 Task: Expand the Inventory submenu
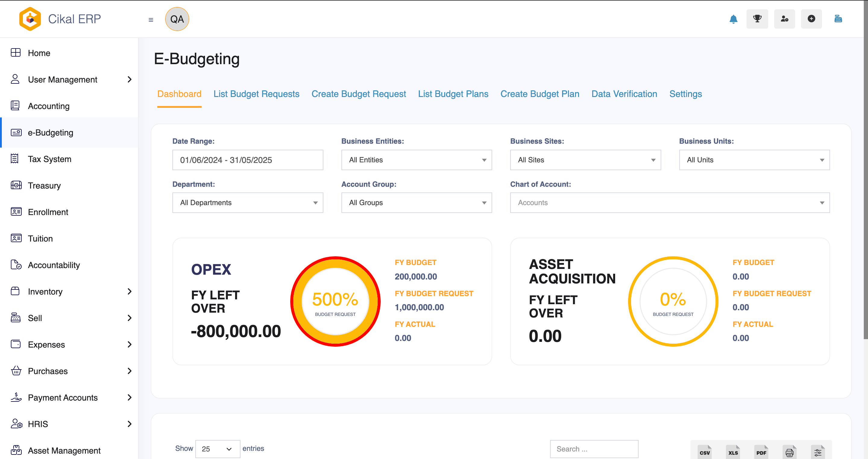point(129,291)
